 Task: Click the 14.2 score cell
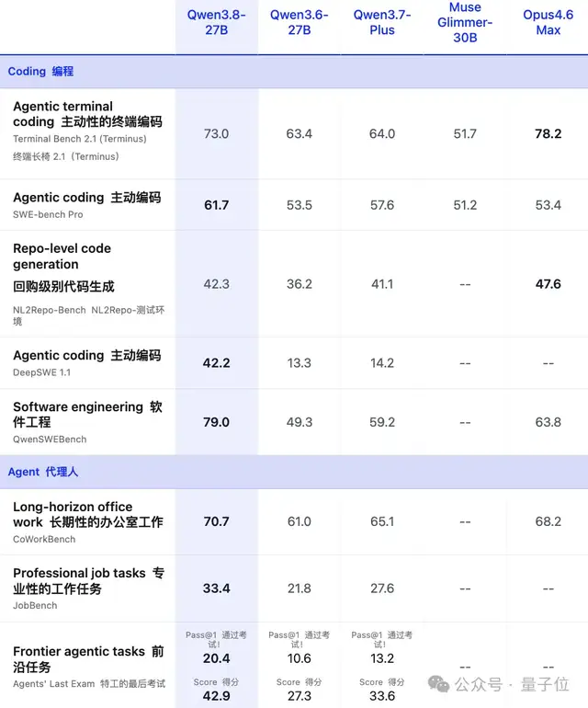(382, 363)
